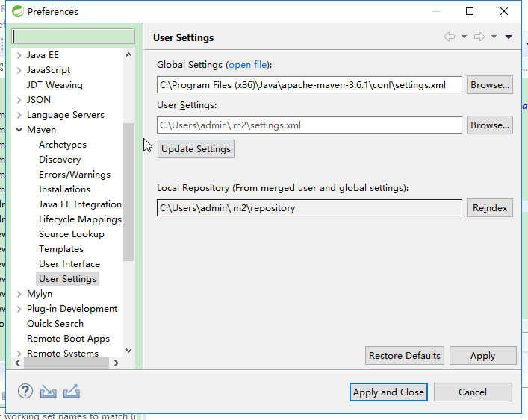Open the forward history dropdown arrow
Viewport: 528px width, 420px height.
494,37
